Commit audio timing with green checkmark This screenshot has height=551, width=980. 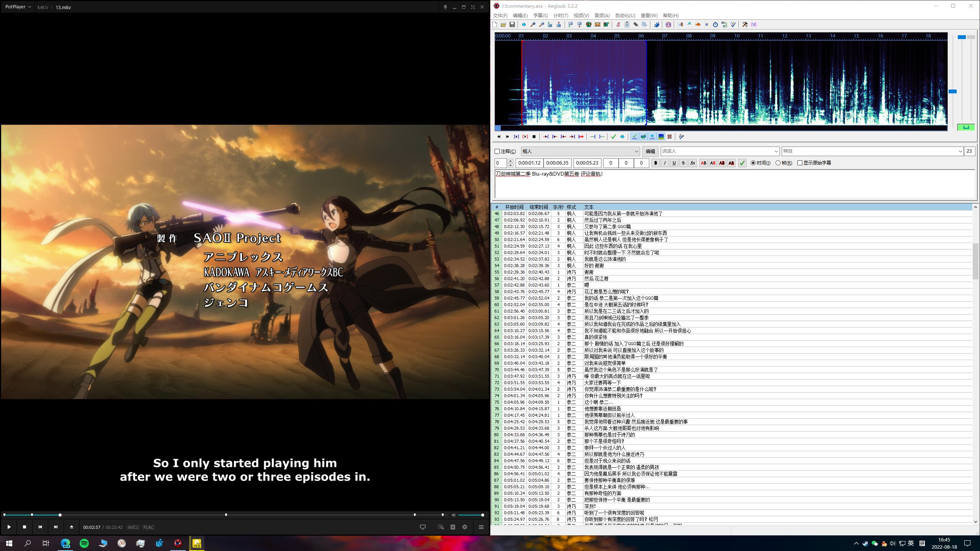coord(613,137)
